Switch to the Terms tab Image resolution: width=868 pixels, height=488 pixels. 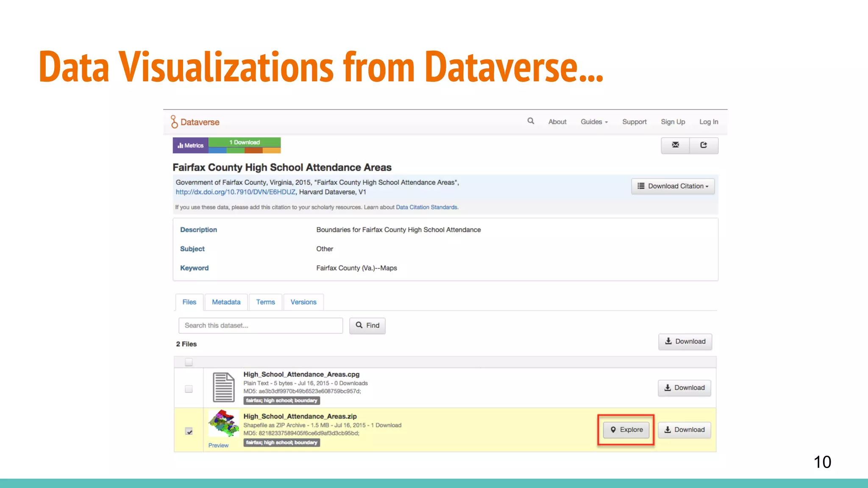point(265,302)
